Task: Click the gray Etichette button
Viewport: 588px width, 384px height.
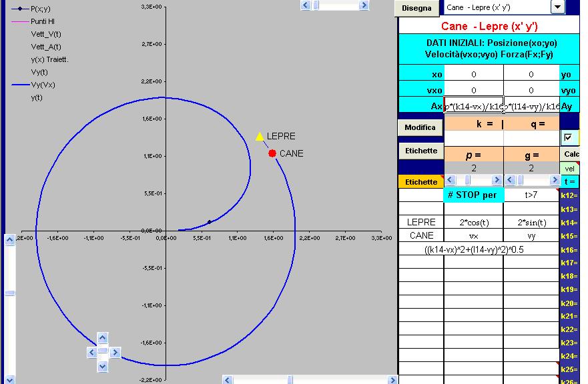Action: (420, 151)
